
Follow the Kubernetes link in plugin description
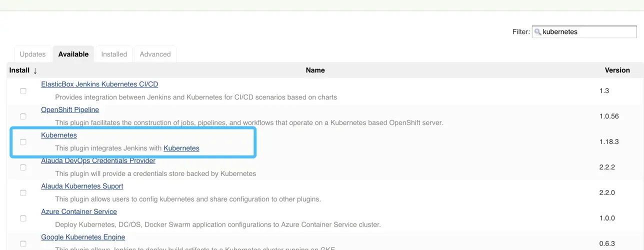pos(181,148)
